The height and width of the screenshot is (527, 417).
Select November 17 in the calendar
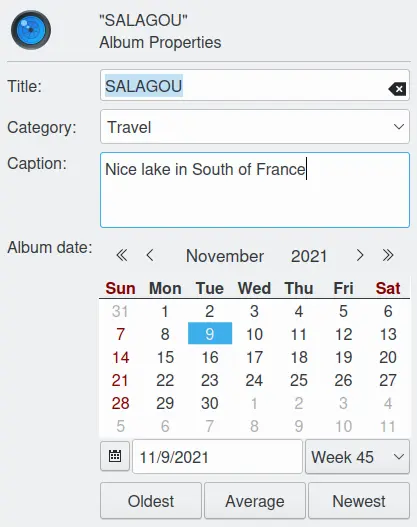254,357
